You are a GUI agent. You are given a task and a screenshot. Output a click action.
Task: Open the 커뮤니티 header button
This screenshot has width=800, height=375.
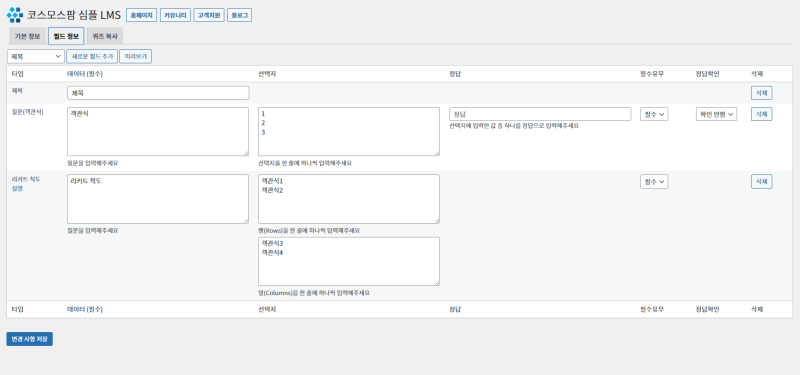click(x=176, y=15)
